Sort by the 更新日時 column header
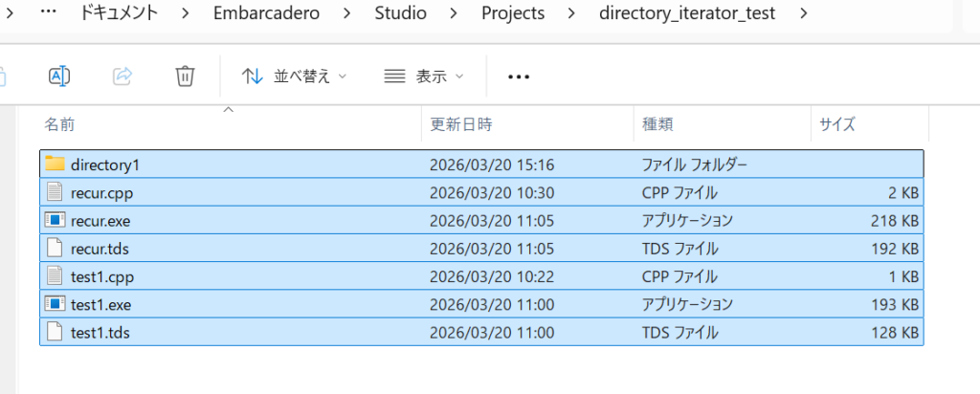 pos(461,124)
